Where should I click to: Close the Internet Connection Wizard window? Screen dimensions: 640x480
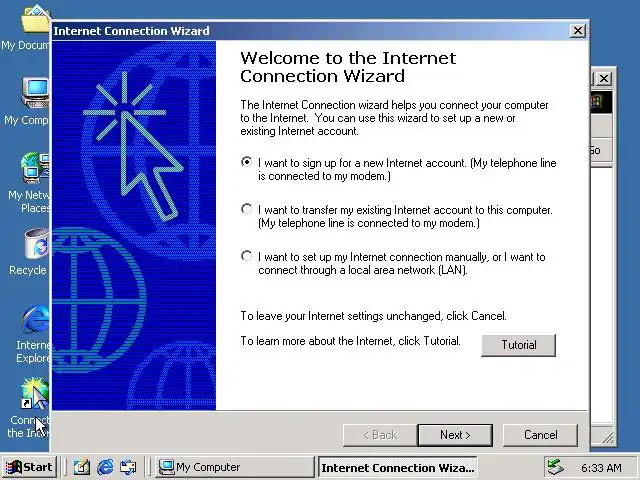coord(578,31)
